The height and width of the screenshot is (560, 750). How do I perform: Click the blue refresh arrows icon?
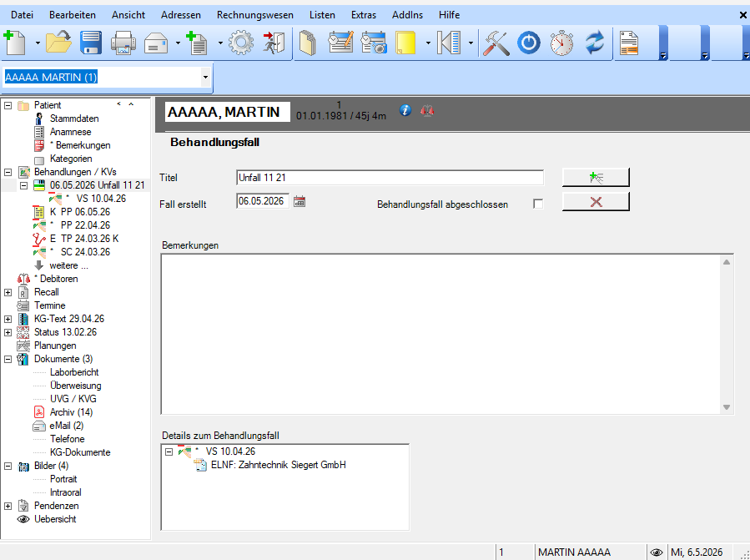point(595,43)
